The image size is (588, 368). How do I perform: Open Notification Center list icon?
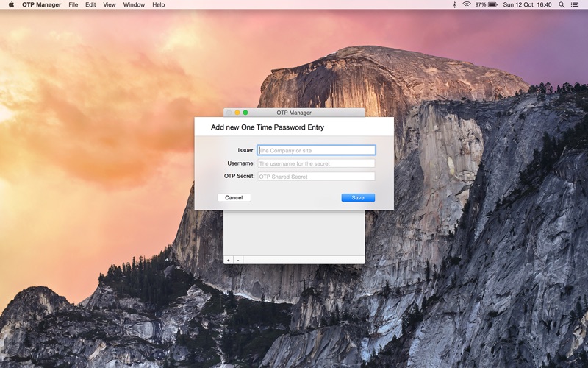tap(575, 4)
